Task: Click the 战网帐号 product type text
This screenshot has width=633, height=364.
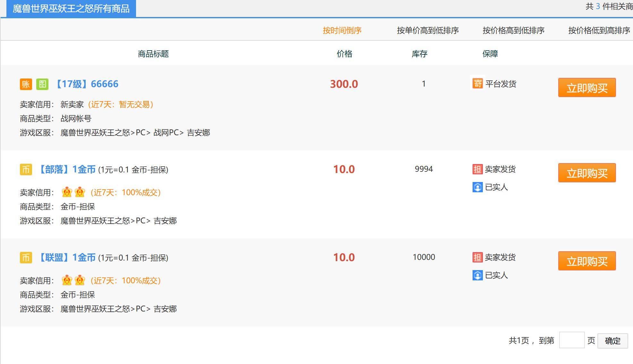Action: tap(76, 119)
